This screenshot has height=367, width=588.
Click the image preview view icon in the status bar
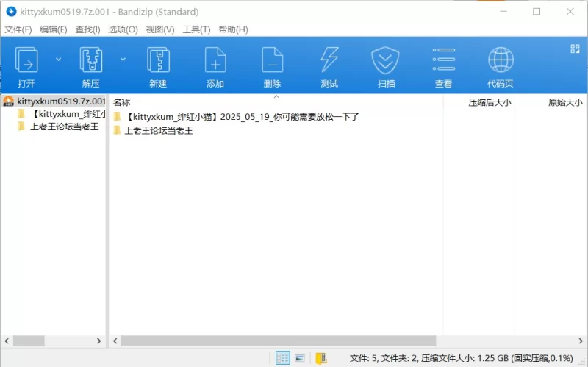coord(300,358)
